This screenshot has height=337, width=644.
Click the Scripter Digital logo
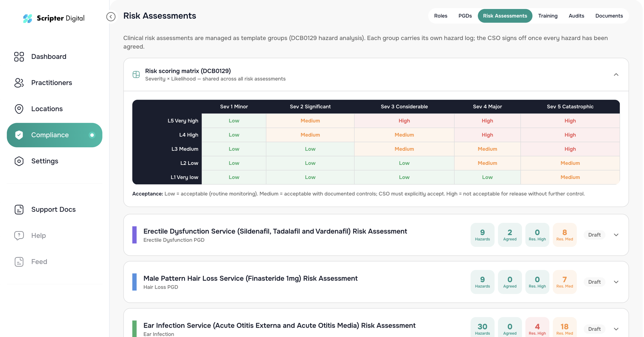tap(54, 18)
